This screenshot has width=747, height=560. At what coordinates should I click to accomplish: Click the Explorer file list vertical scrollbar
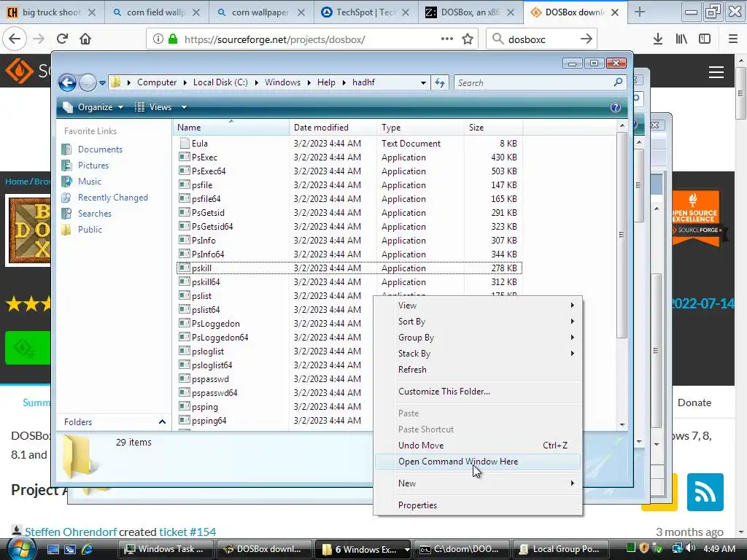coord(622,234)
